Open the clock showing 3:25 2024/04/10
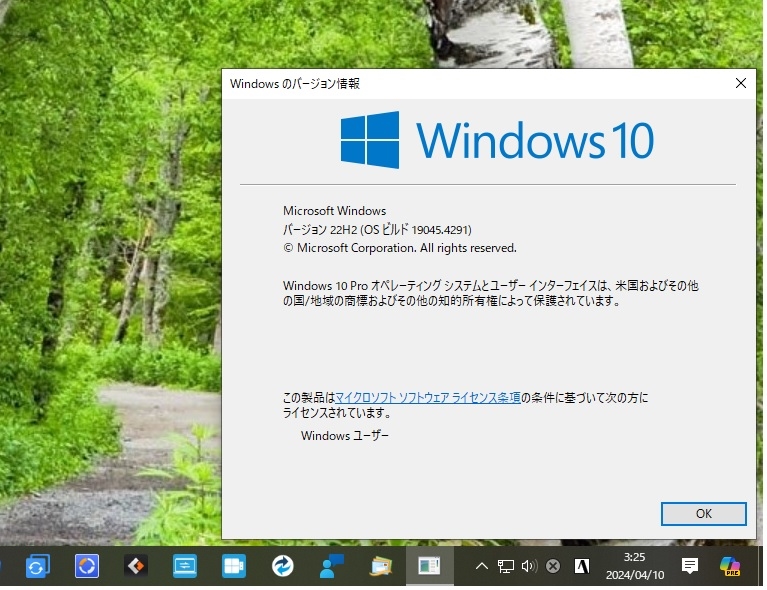The height and width of the screenshot is (590, 767). tap(634, 566)
